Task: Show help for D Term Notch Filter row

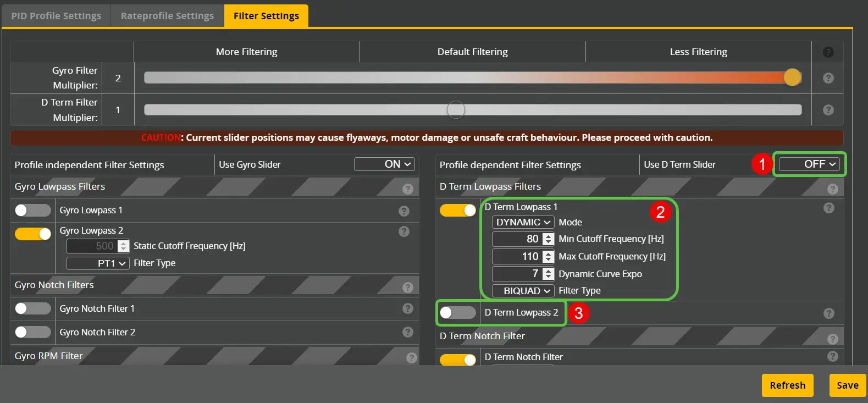Action: [x=832, y=356]
